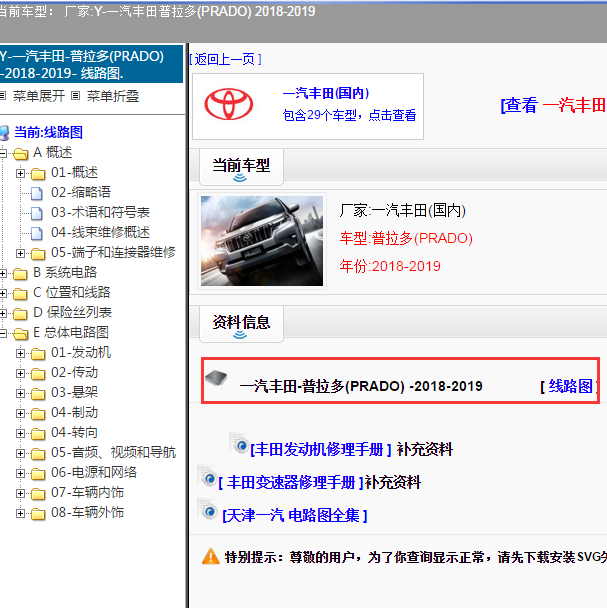Expand the 07-车辆内饰 tree node
The height and width of the screenshot is (608, 607).
pyautogui.click(x=20, y=494)
